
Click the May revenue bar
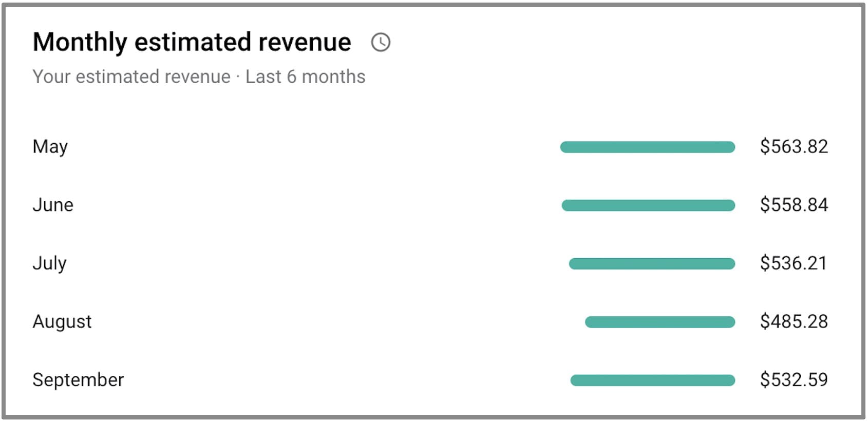click(x=648, y=147)
